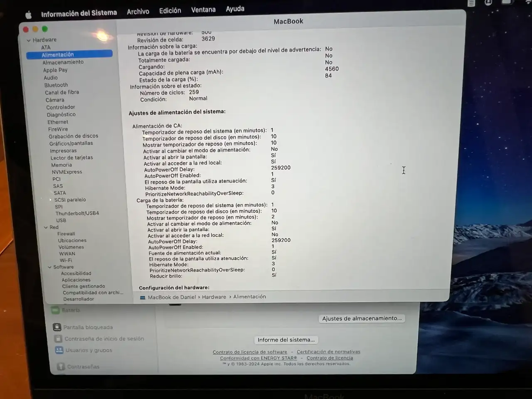532x399 pixels.
Task: Select Wi-Fi under the Red section
Action: pyautogui.click(x=66, y=261)
